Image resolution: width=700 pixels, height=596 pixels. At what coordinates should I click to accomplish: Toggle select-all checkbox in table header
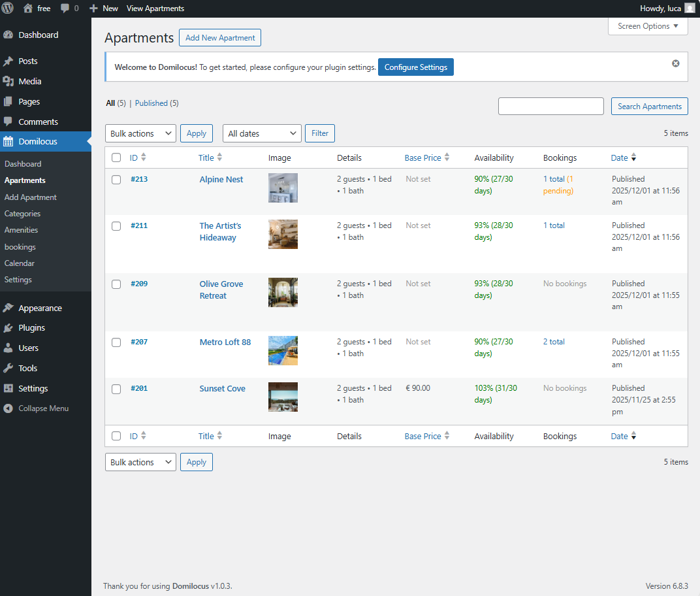tap(116, 157)
